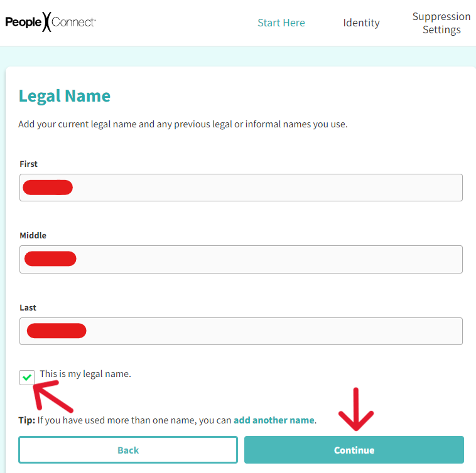Click the PeopleConnect logo
Viewport: 476px width, 473px height.
click(51, 22)
